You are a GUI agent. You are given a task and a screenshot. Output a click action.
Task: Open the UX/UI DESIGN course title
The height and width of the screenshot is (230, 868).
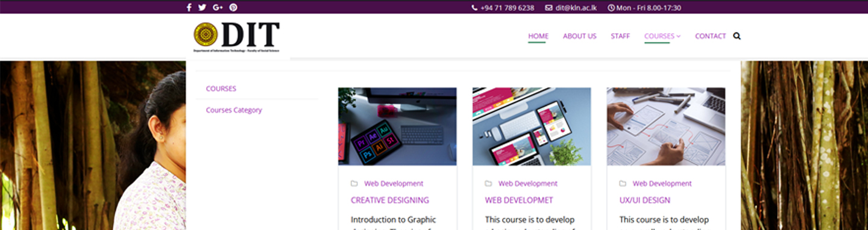click(645, 200)
